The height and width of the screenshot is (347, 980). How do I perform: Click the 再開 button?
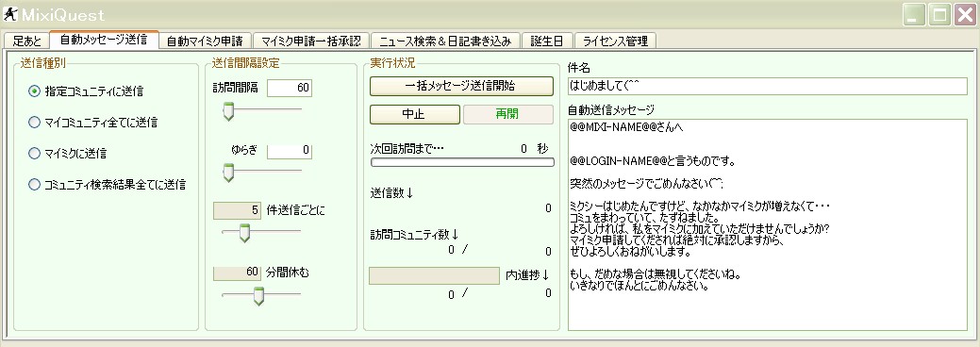507,114
